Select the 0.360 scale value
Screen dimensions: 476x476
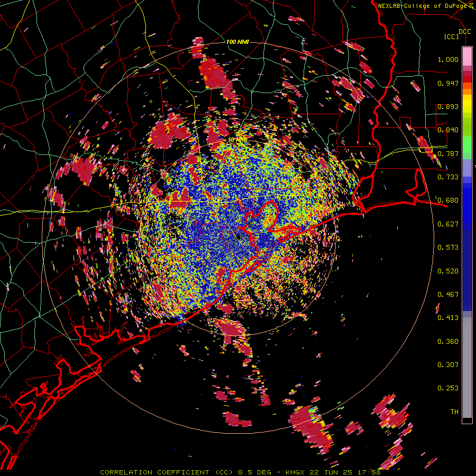(448, 342)
